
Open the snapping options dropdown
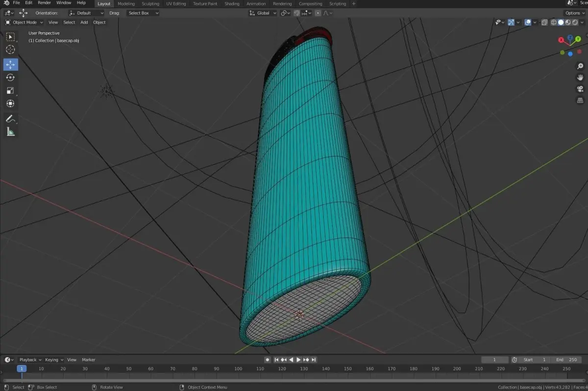click(305, 13)
